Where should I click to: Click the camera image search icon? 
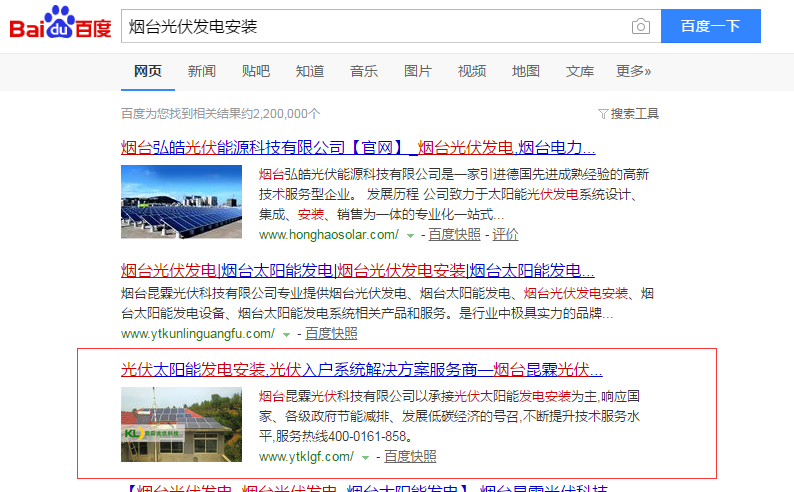[640, 26]
